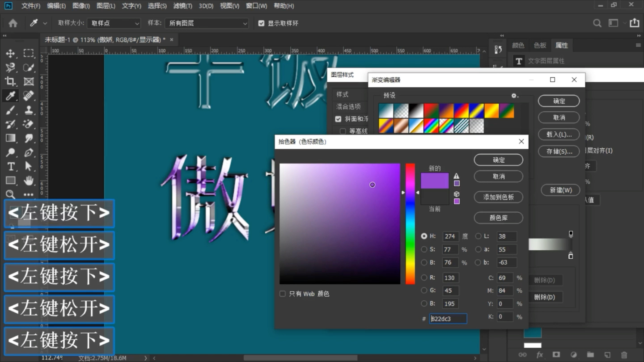
Task: Toggle the 显示取样环 checkbox
Action: tap(262, 23)
